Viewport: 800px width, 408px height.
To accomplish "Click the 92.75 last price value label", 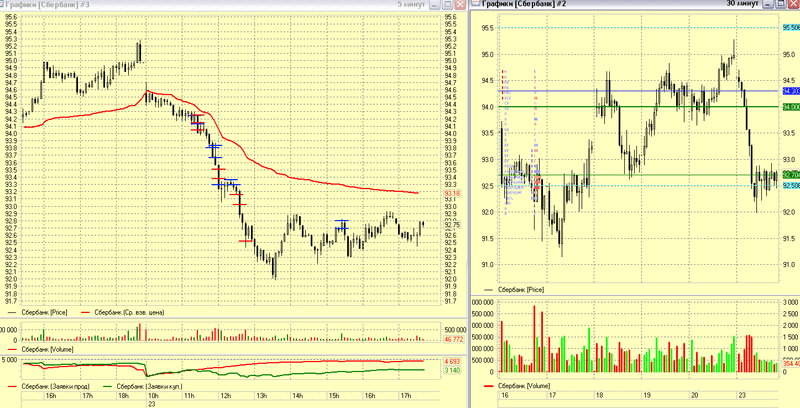I will pyautogui.click(x=452, y=224).
